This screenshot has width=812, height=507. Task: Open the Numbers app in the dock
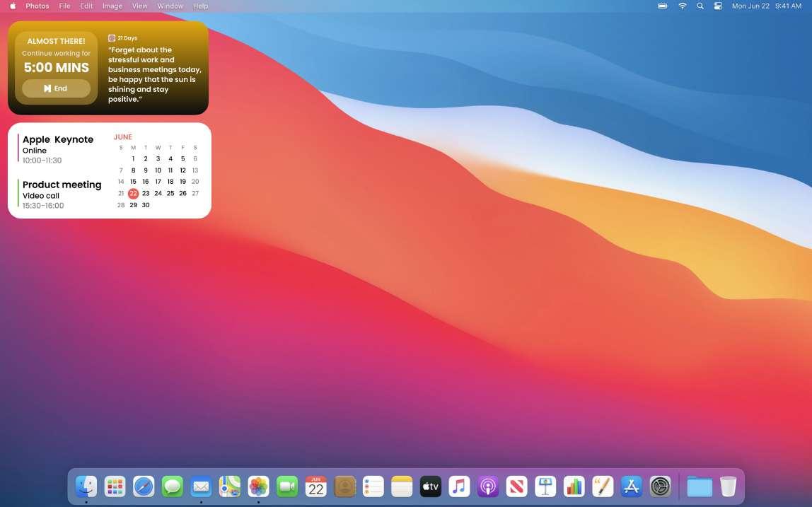[x=574, y=486]
